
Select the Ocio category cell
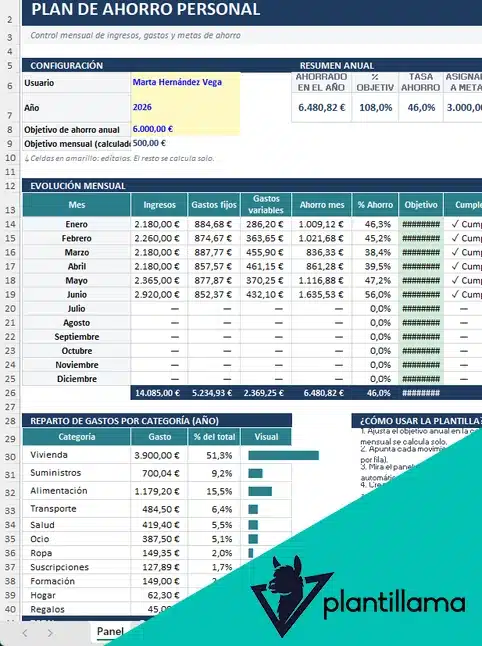(77, 539)
